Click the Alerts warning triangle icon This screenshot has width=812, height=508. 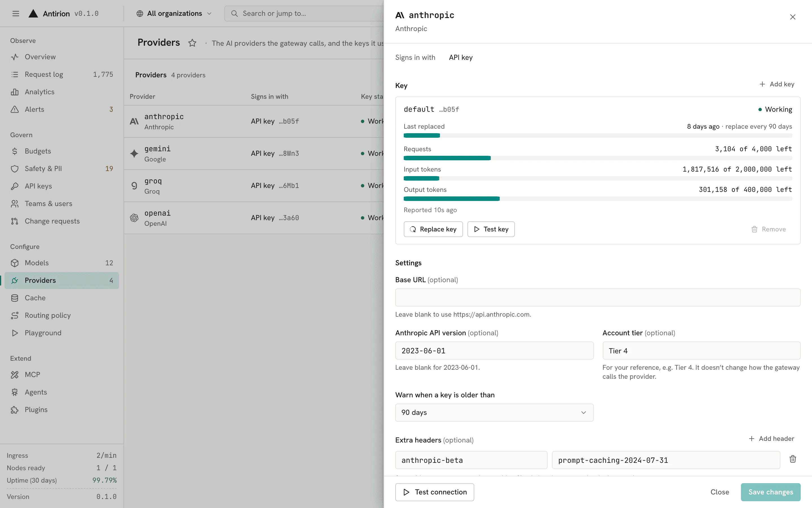click(15, 109)
